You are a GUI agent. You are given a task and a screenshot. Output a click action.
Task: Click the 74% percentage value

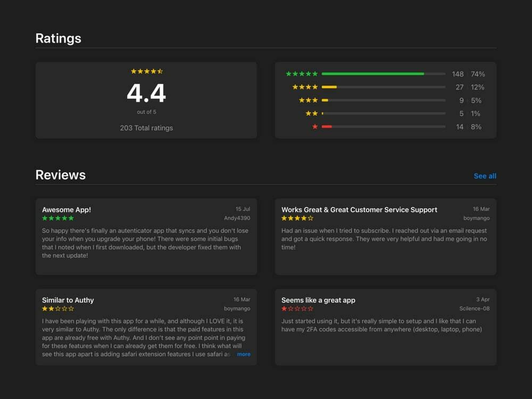pos(478,74)
